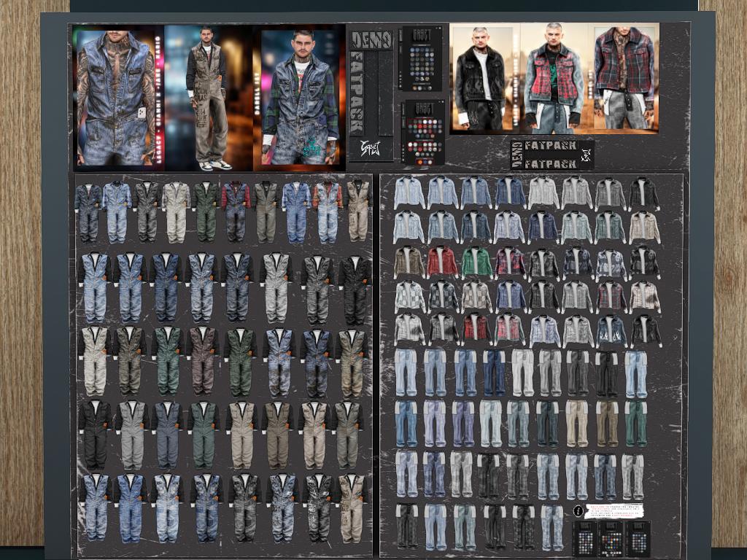
Task: Select the middle HUD icon at bottom right
Action: [611, 540]
